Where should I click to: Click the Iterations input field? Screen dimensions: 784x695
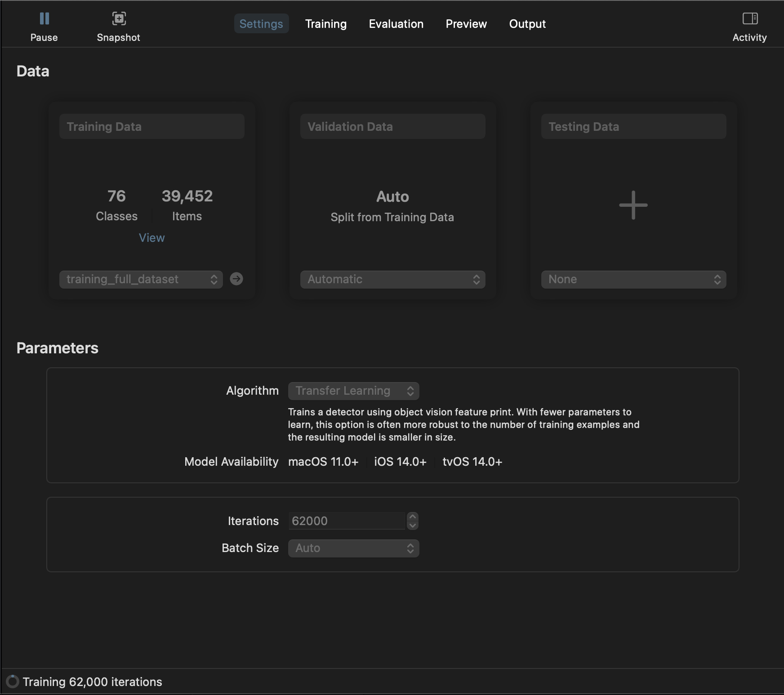[x=346, y=521]
